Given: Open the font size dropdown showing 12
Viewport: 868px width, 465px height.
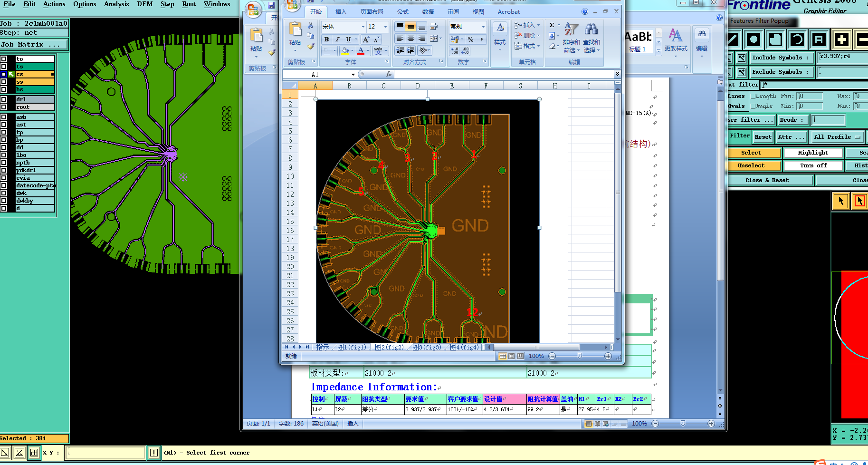Looking at the screenshot, I should (x=385, y=27).
